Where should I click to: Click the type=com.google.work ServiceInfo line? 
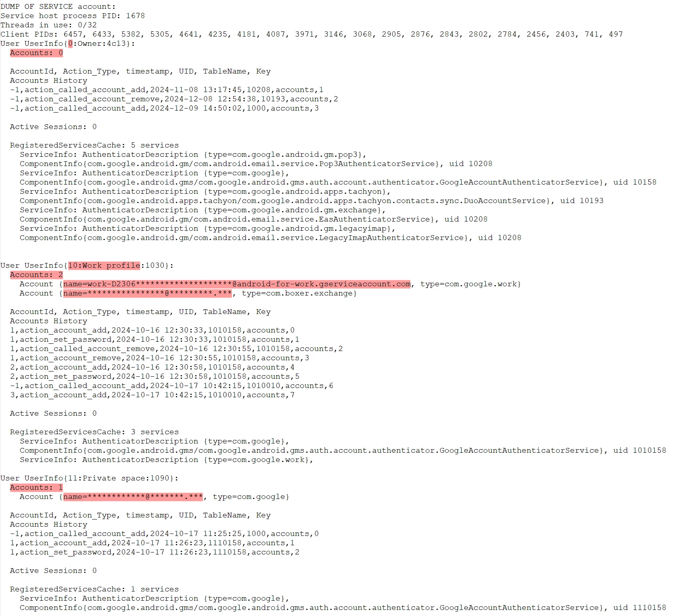click(x=167, y=460)
